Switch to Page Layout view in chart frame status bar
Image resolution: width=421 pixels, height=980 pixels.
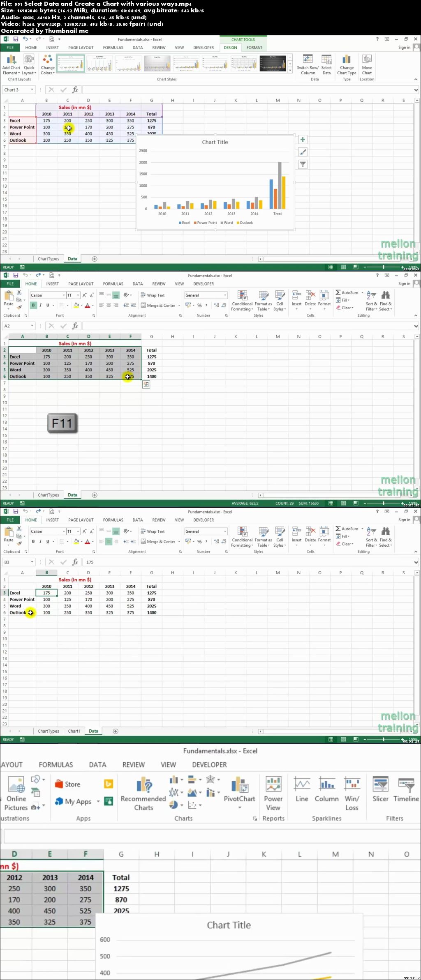coord(343,267)
